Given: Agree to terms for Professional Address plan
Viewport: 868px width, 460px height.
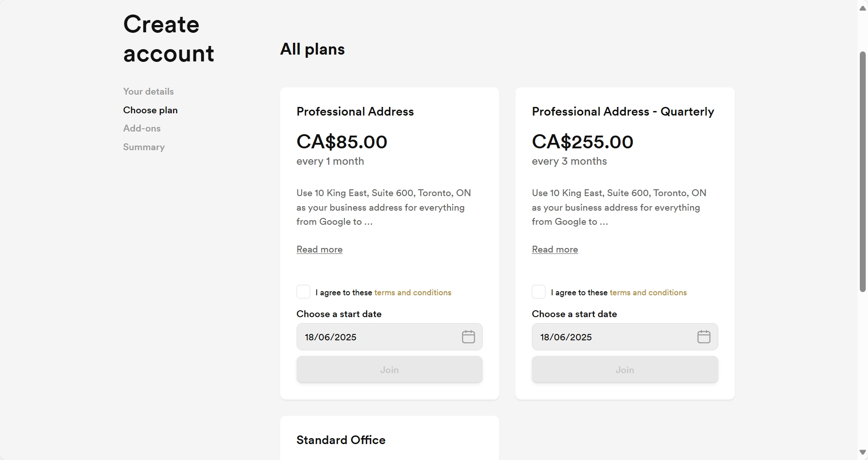Looking at the screenshot, I should click(303, 292).
